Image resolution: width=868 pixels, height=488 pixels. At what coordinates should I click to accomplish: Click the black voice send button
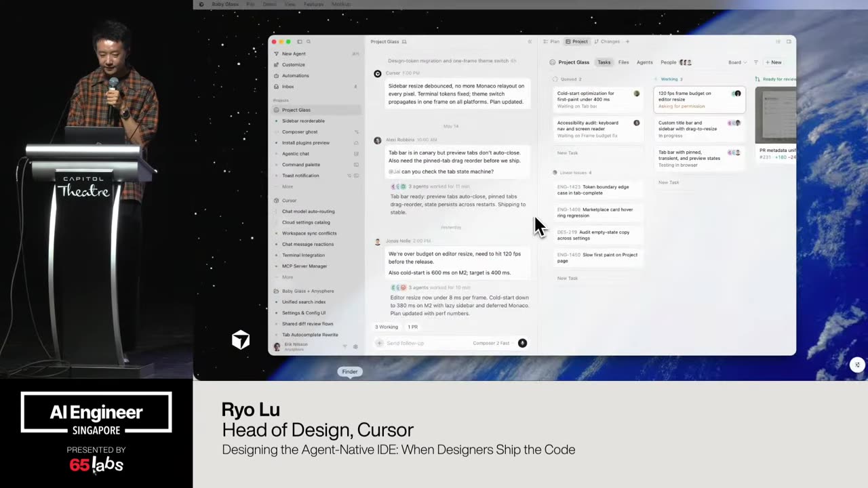(x=522, y=343)
